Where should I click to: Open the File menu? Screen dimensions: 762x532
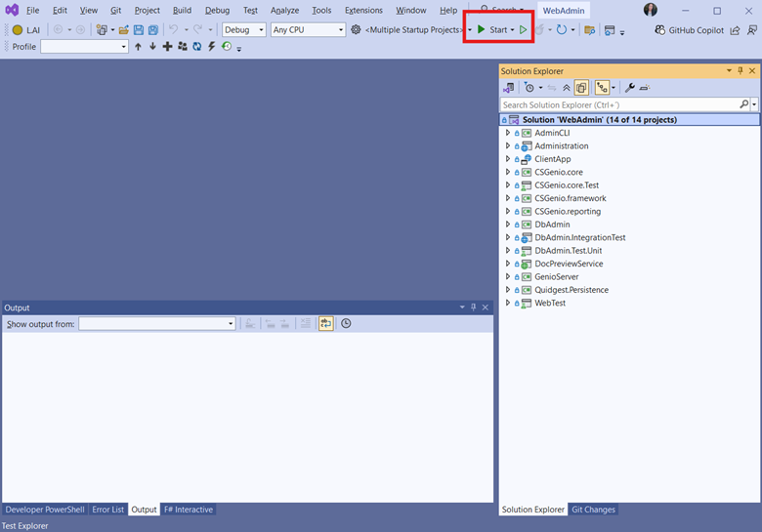(33, 10)
